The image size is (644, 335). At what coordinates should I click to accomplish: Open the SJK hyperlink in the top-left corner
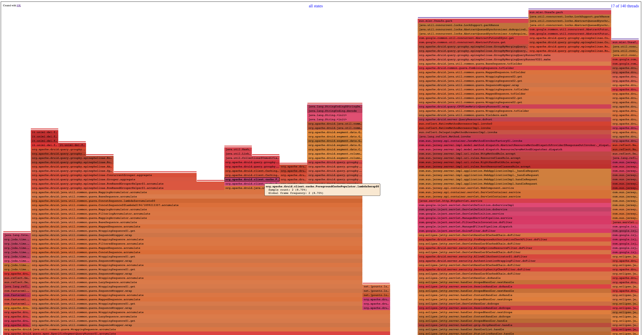[19, 5]
